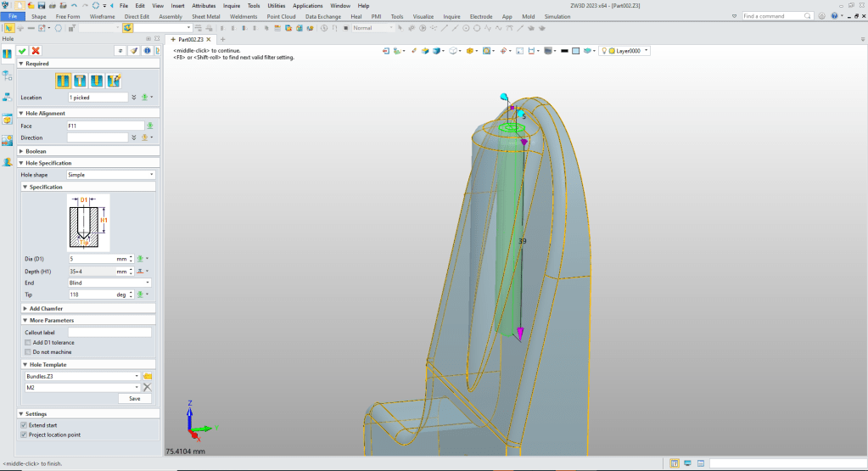The width and height of the screenshot is (868, 471).
Task: Click the black line color swatch
Action: point(564,51)
